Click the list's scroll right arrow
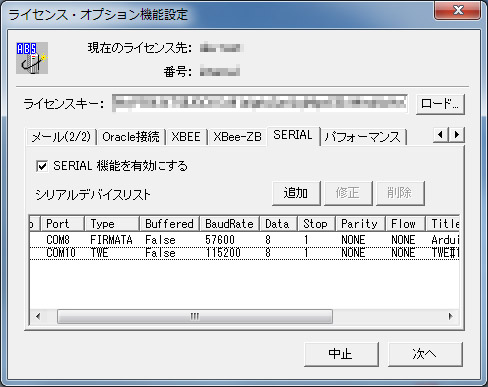Screen dimensions: 488x387 (451, 316)
